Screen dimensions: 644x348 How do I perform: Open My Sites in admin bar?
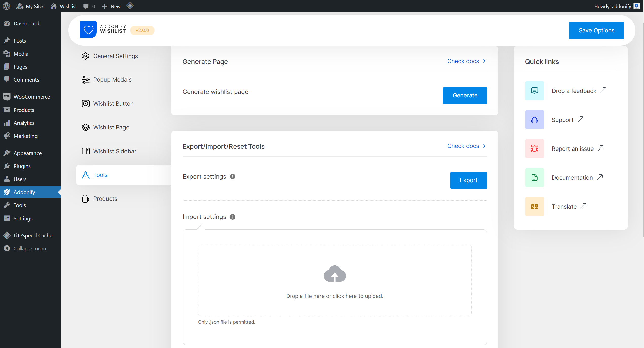point(30,6)
